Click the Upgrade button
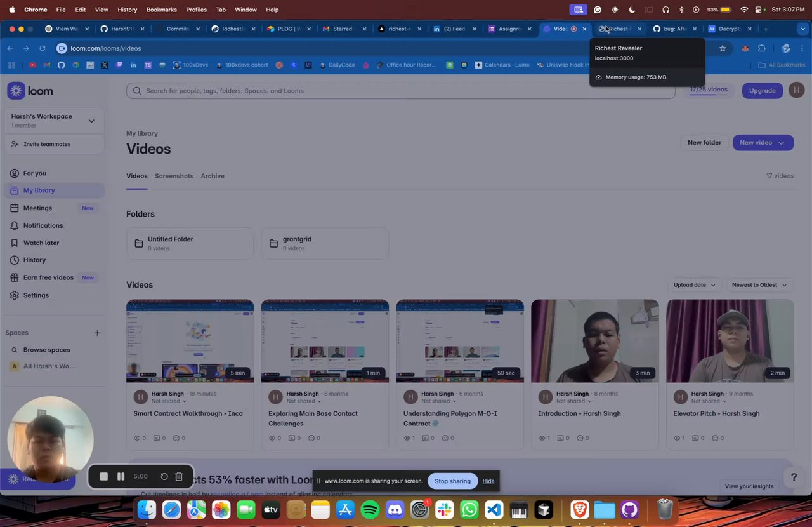The height and width of the screenshot is (527, 812). [762, 90]
